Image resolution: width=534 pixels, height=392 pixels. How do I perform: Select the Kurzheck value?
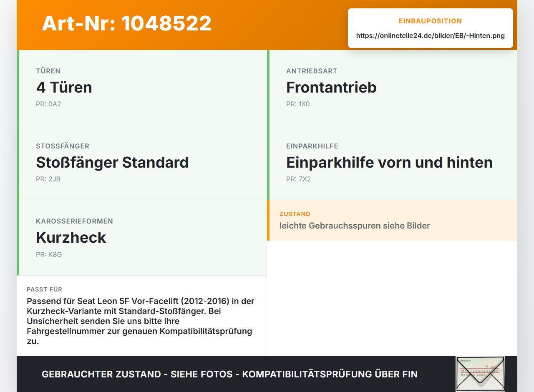coord(71,237)
